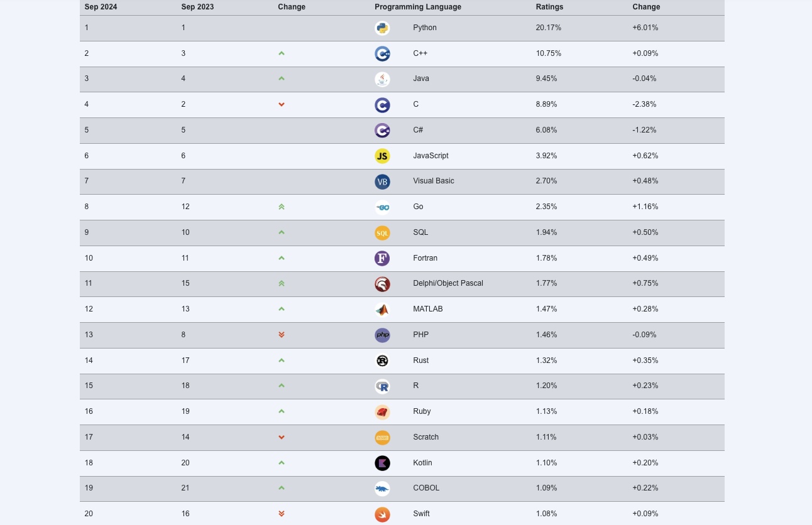Click the Java coffee cup icon
The height and width of the screenshot is (525, 812).
[382, 79]
